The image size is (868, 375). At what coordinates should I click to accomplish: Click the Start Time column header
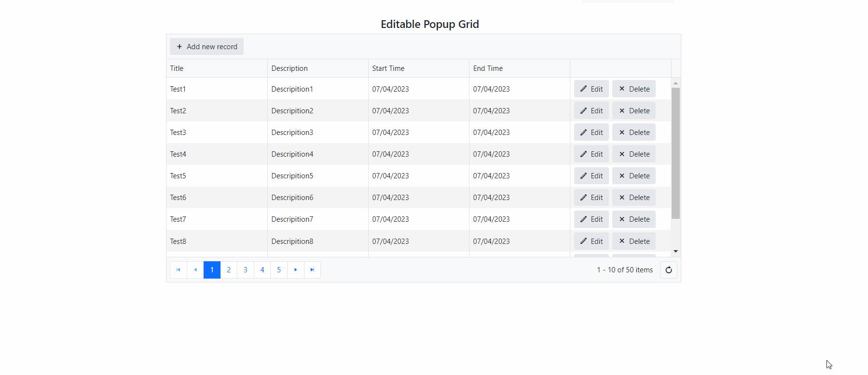click(419, 68)
